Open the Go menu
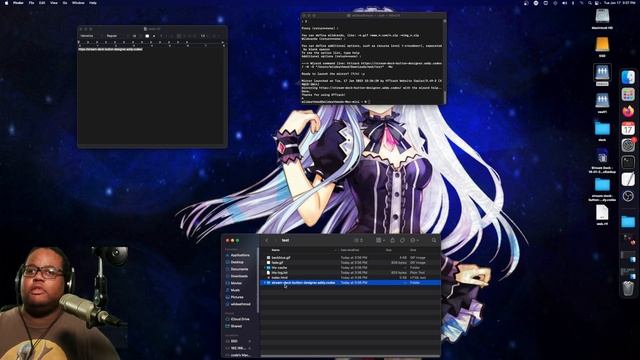The image size is (640, 360). click(x=65, y=3)
